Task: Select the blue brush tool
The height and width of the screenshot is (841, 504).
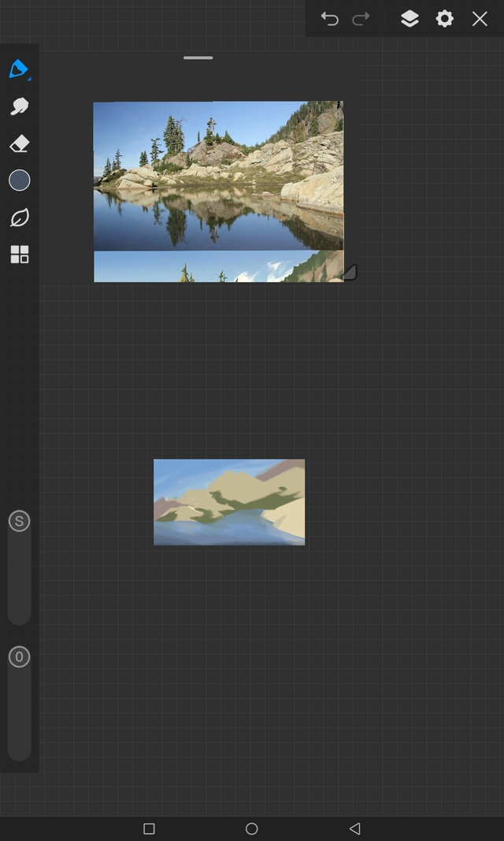Action: pyautogui.click(x=19, y=69)
